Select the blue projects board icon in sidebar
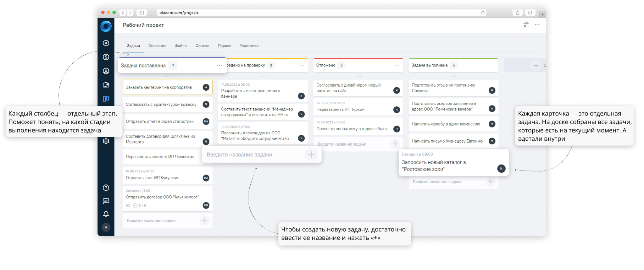644x270 pixels. 106,99
